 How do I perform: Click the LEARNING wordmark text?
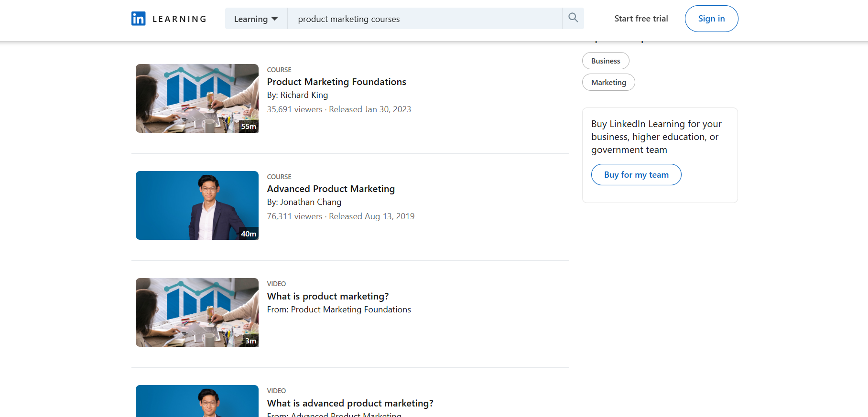click(179, 19)
